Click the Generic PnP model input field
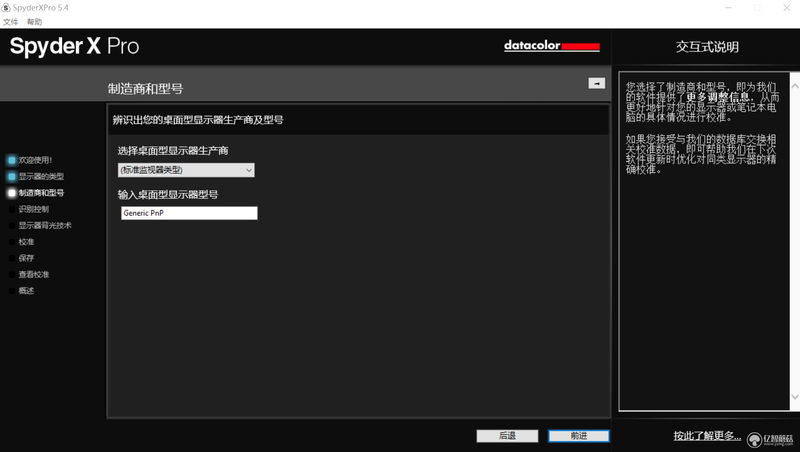 pos(189,213)
